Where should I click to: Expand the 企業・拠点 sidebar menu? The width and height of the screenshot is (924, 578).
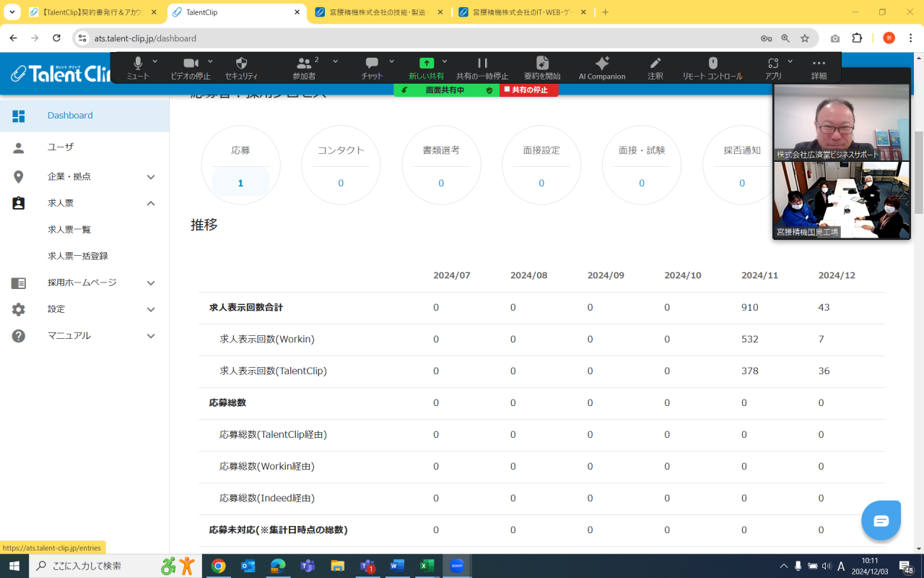point(151,177)
